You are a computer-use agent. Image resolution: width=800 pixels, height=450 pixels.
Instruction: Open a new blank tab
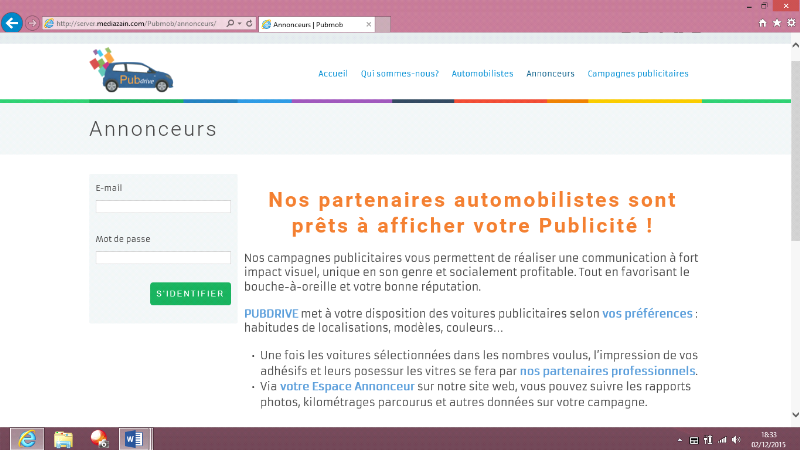point(383,24)
